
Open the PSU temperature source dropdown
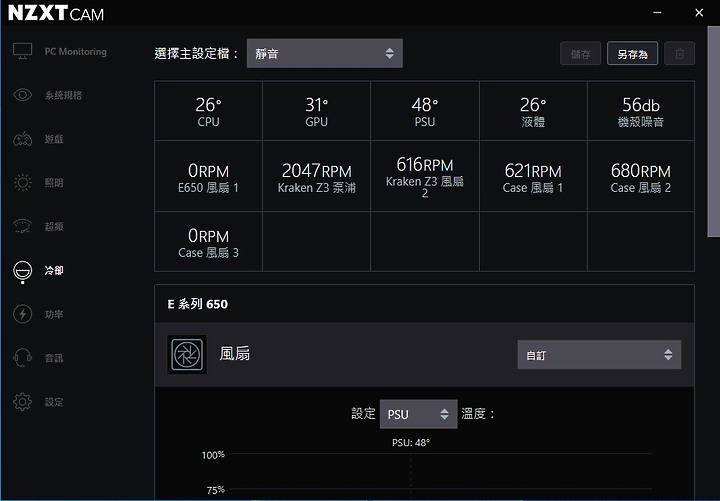[x=418, y=414]
